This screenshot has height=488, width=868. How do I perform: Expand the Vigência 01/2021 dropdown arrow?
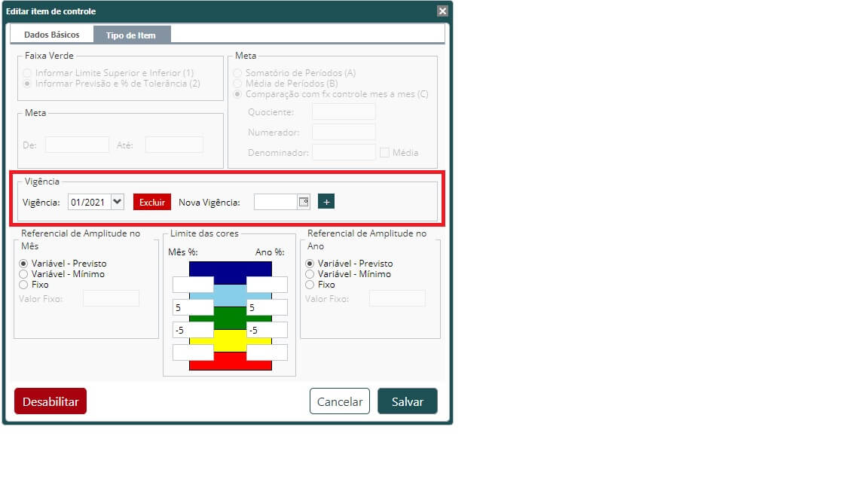[x=118, y=202]
